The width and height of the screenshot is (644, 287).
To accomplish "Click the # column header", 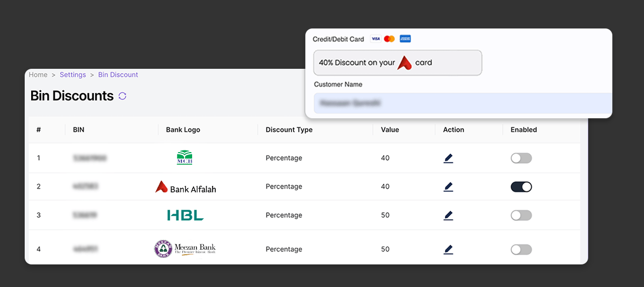I will [x=39, y=130].
